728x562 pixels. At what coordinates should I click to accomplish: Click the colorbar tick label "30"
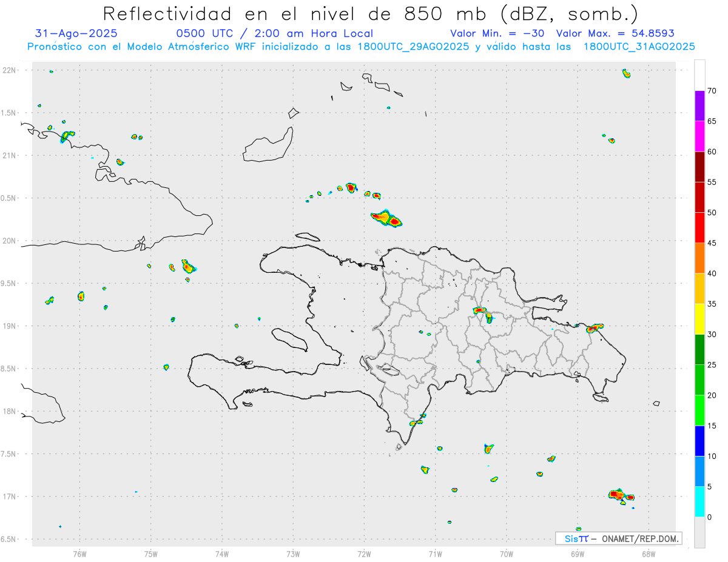pos(712,335)
